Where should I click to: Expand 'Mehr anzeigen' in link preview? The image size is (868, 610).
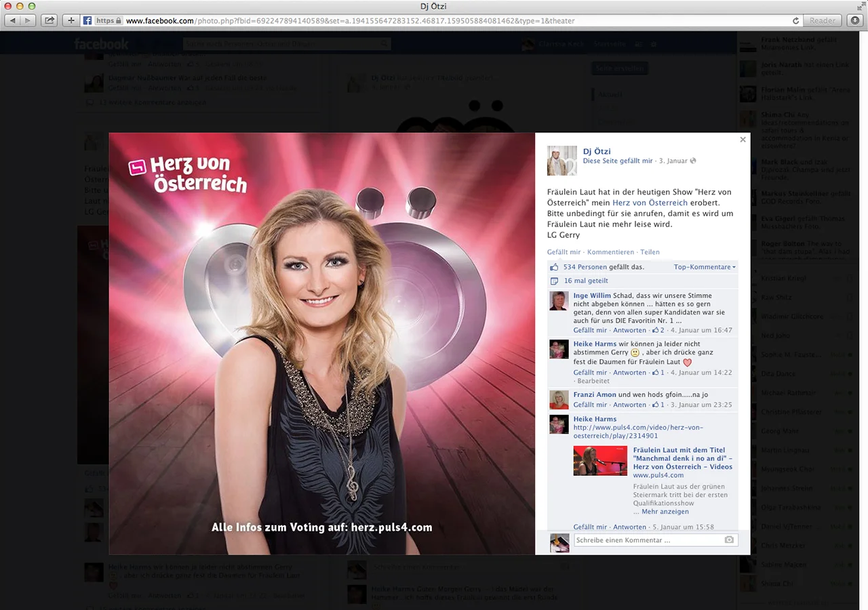665,512
